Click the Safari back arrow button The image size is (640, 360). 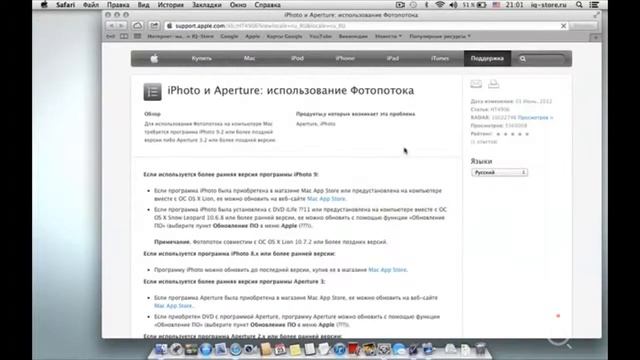click(111, 26)
